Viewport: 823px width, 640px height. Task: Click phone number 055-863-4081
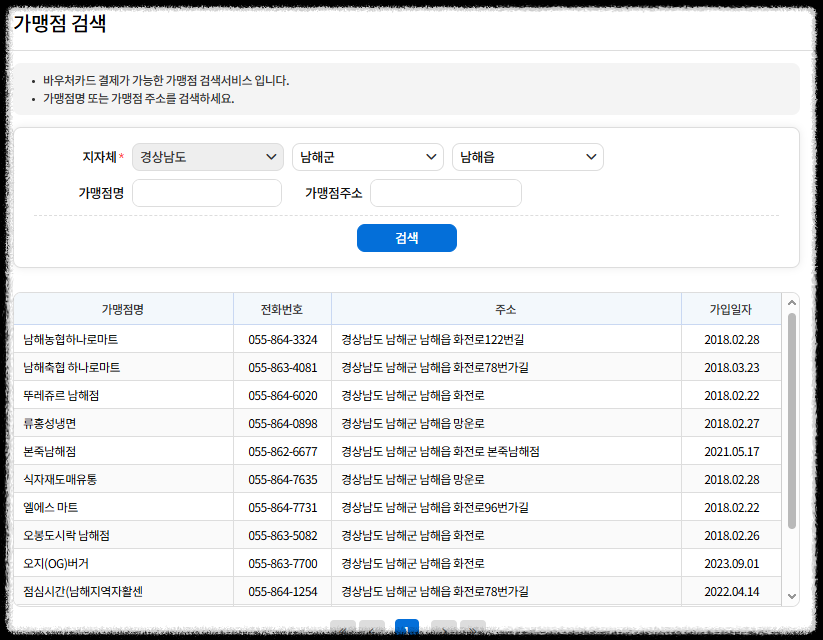[x=283, y=368]
